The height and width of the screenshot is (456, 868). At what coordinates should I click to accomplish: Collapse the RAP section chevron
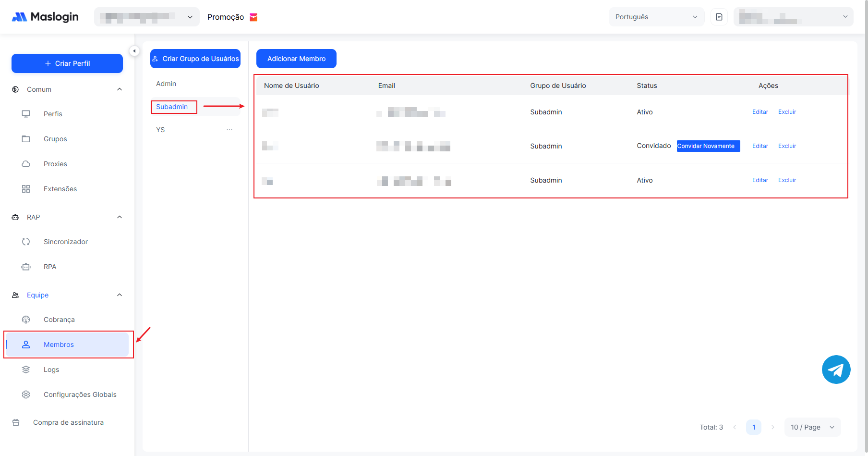click(x=120, y=217)
